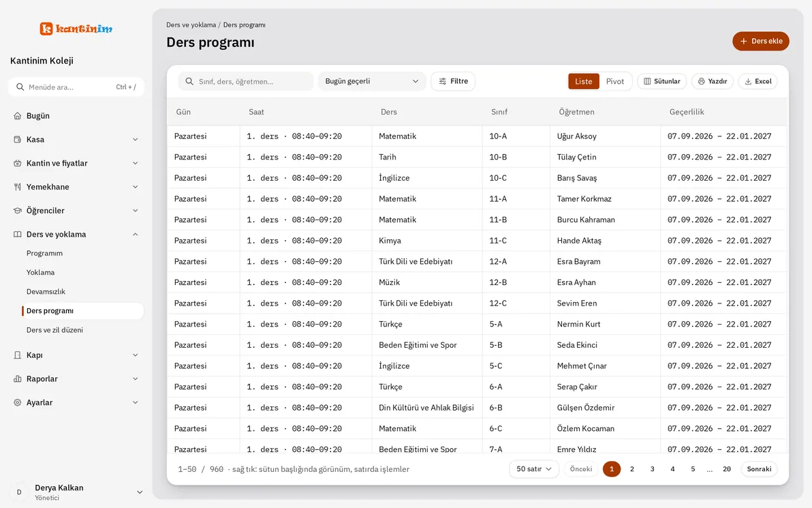Screen dimensions: 812x508
Task: Open the Bugün geçerli dropdown
Action: [372, 81]
